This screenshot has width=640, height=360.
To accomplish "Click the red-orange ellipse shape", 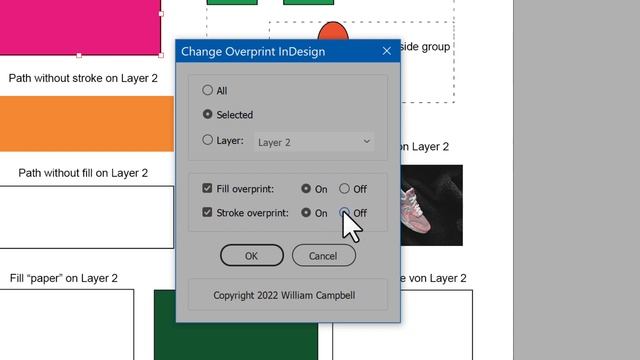I will tap(333, 31).
